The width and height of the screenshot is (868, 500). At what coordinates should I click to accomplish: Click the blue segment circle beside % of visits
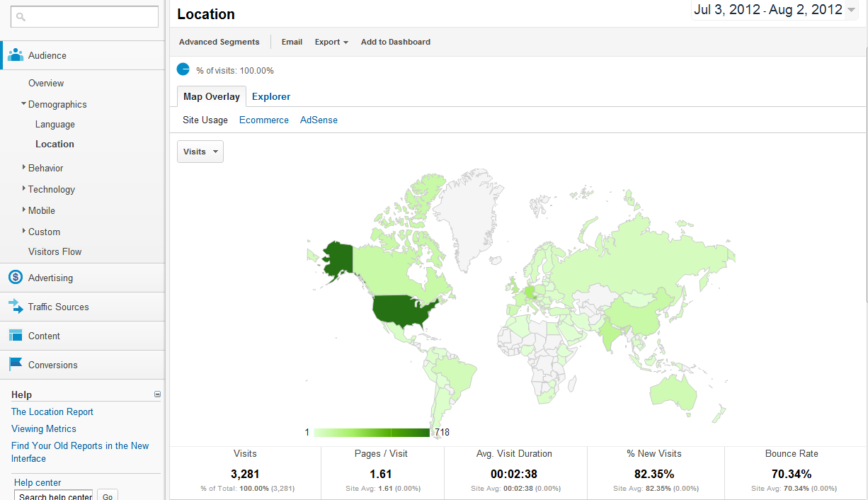click(x=183, y=69)
